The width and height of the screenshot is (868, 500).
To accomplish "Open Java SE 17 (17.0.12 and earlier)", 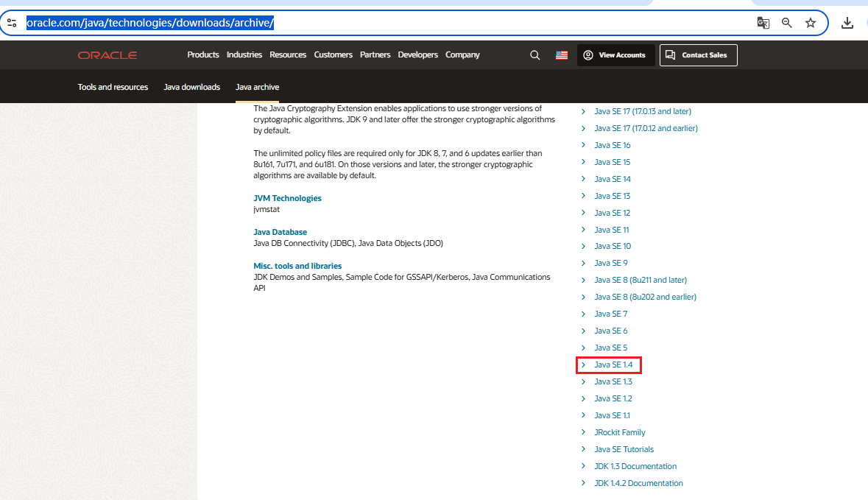I will tap(646, 128).
